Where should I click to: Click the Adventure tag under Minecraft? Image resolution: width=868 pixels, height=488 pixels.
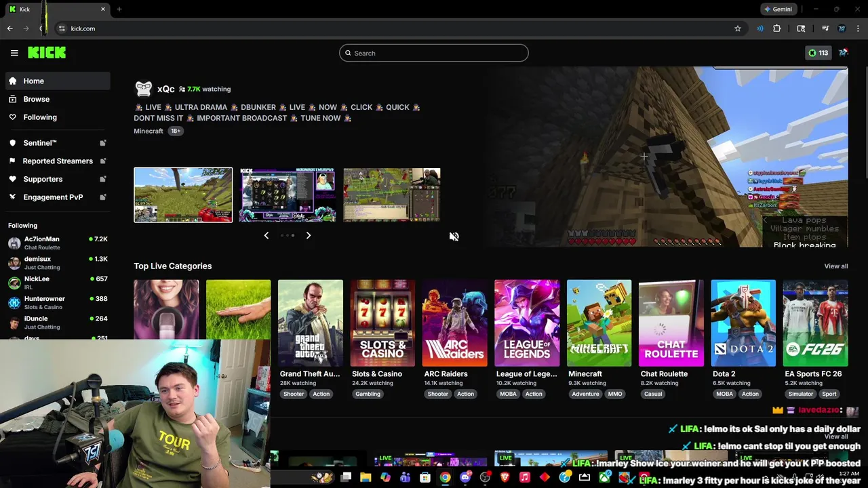tap(585, 394)
